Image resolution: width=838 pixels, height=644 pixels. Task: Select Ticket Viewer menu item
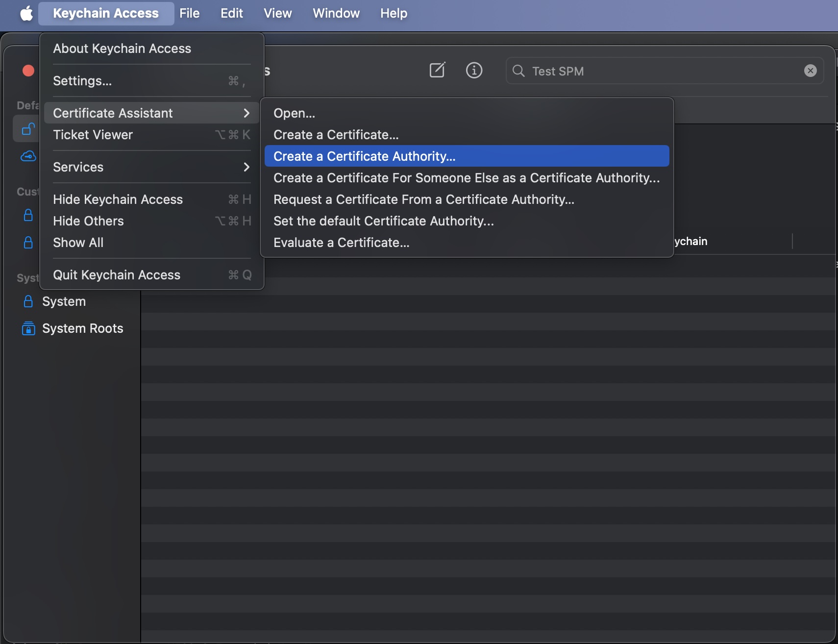pos(152,135)
